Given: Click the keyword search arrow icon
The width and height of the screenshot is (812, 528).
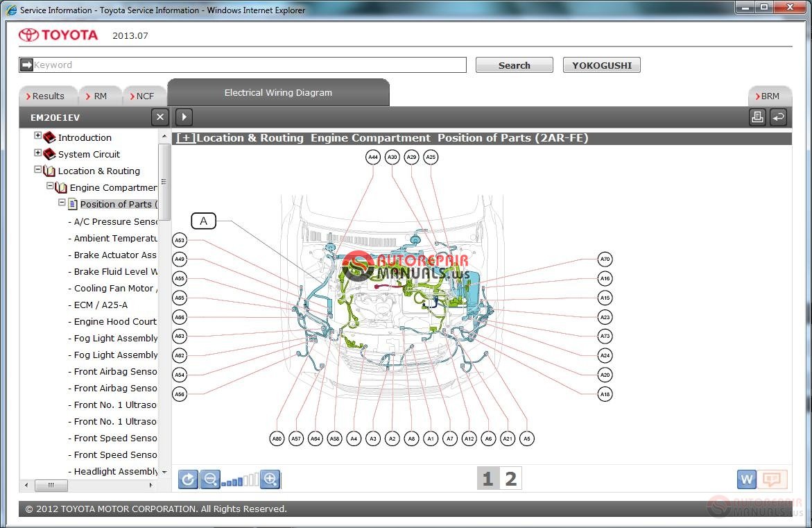Looking at the screenshot, I should pyautogui.click(x=26, y=65).
